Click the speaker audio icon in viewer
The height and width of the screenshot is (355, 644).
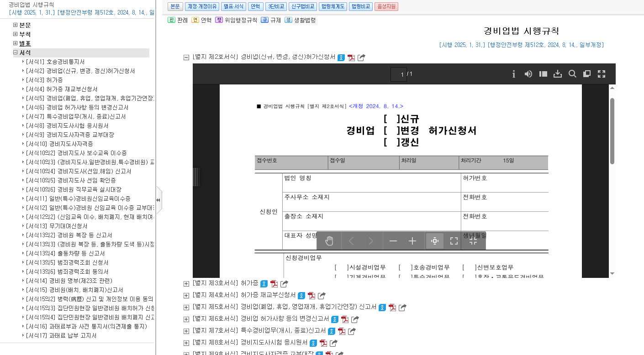(x=528, y=74)
